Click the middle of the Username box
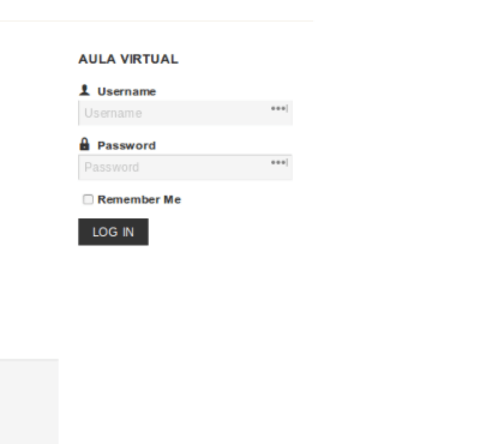This screenshot has width=477, height=444. click(x=185, y=113)
